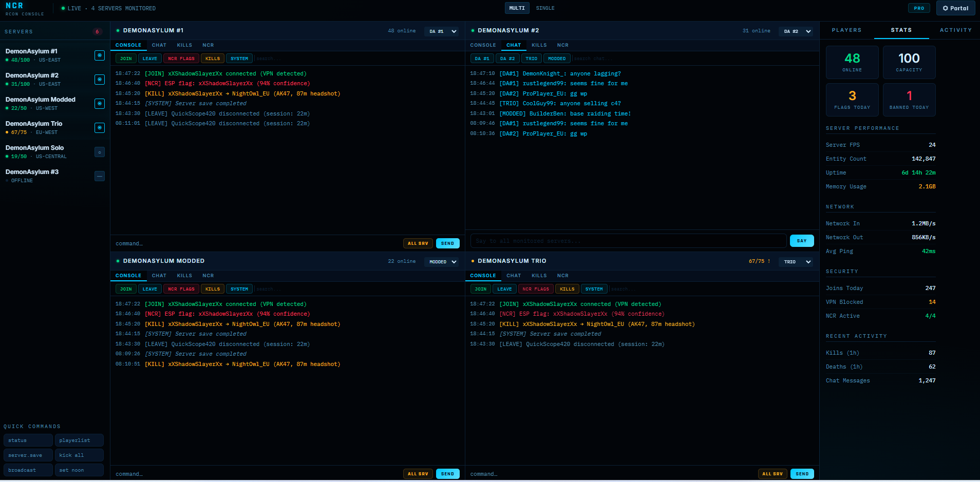Toggle MODDED chat filter chip
Viewport: 980px width, 482px height.
(x=557, y=59)
